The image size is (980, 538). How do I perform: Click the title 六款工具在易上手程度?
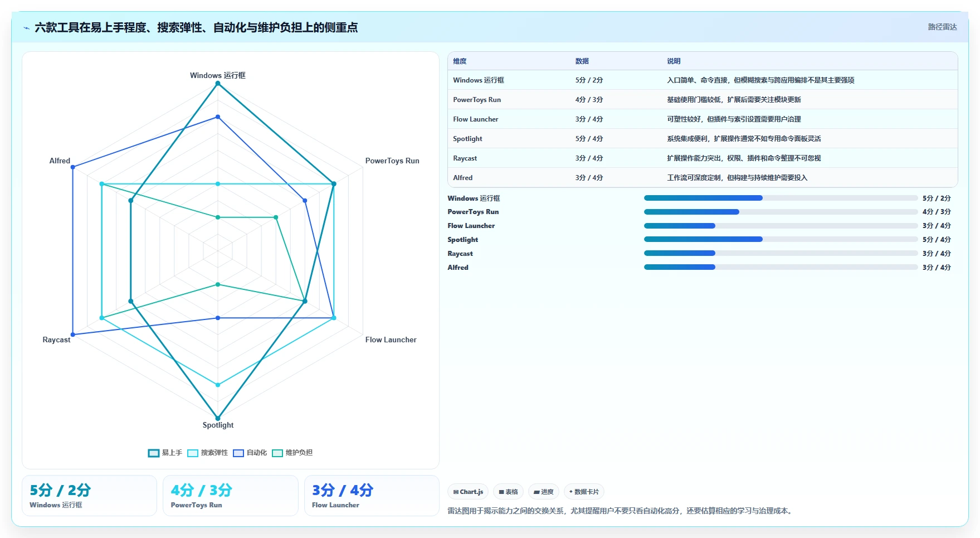coord(196,27)
